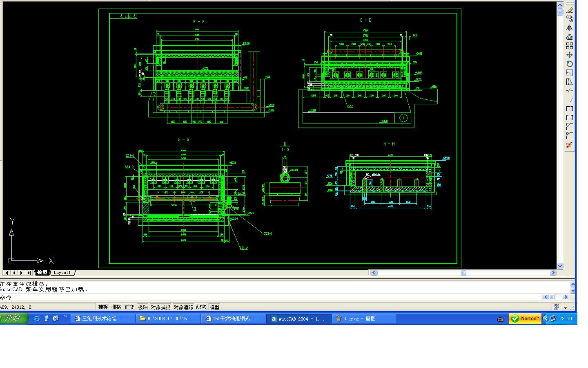Toggle 对象追踪 object tracking in status bar
This screenshot has height=368, width=588.
pyautogui.click(x=183, y=307)
